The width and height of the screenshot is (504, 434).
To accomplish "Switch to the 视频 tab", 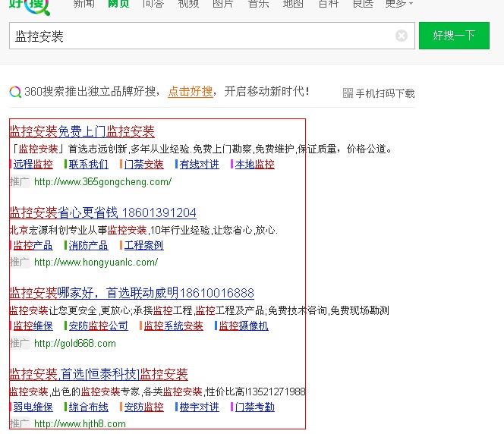I will [188, 4].
